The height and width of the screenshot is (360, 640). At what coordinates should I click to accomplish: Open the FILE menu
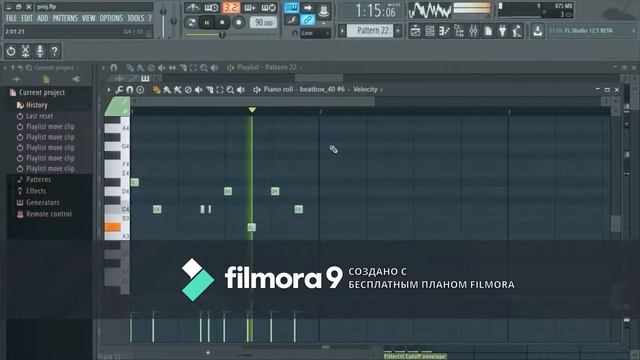click(x=11, y=18)
